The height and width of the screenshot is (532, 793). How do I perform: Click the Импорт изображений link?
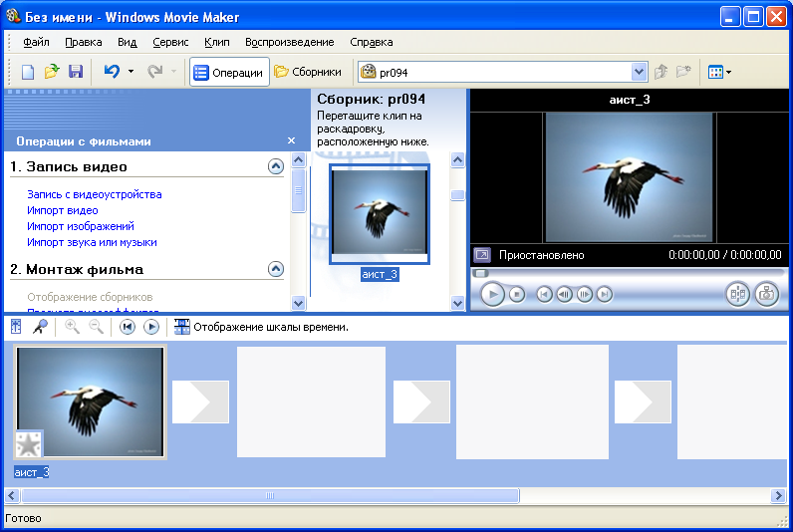click(x=81, y=226)
